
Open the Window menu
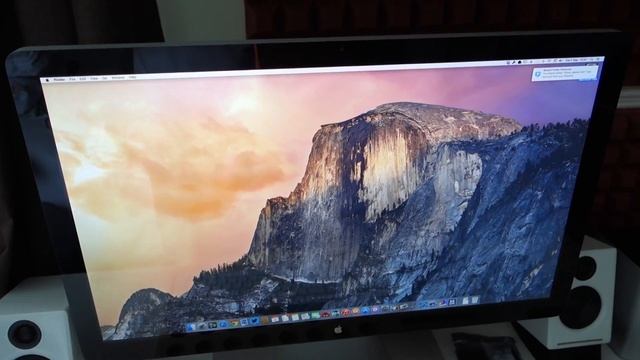click(x=118, y=78)
